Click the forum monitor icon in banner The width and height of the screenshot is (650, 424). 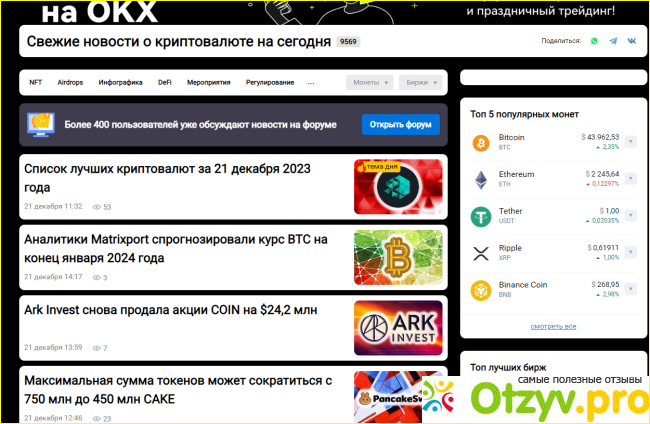(41, 125)
